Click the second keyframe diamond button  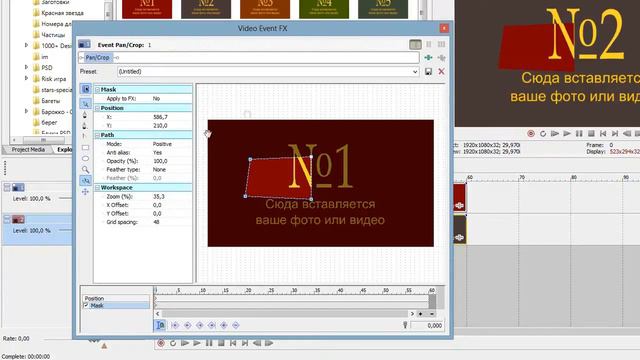point(187,325)
